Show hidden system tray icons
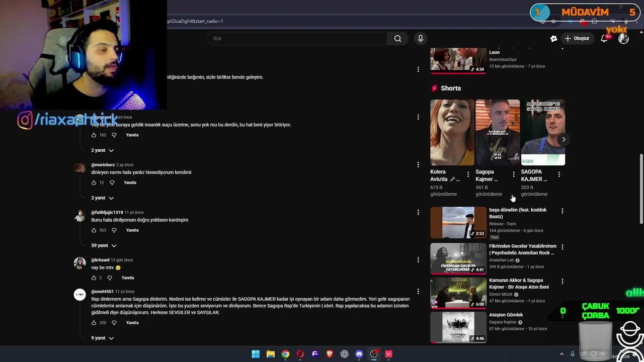 point(562,354)
